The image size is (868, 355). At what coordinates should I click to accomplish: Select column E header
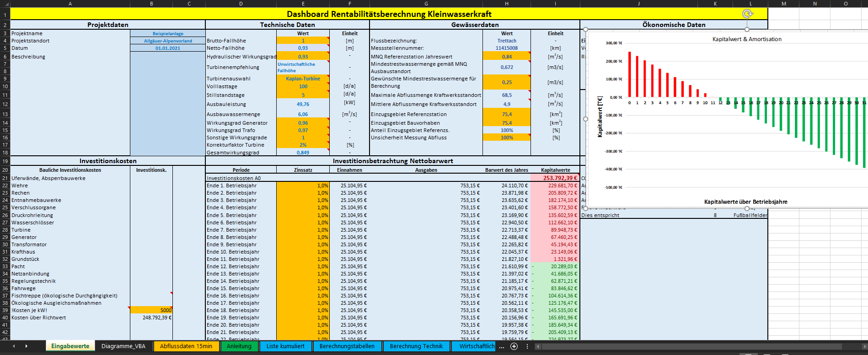coord(303,4)
